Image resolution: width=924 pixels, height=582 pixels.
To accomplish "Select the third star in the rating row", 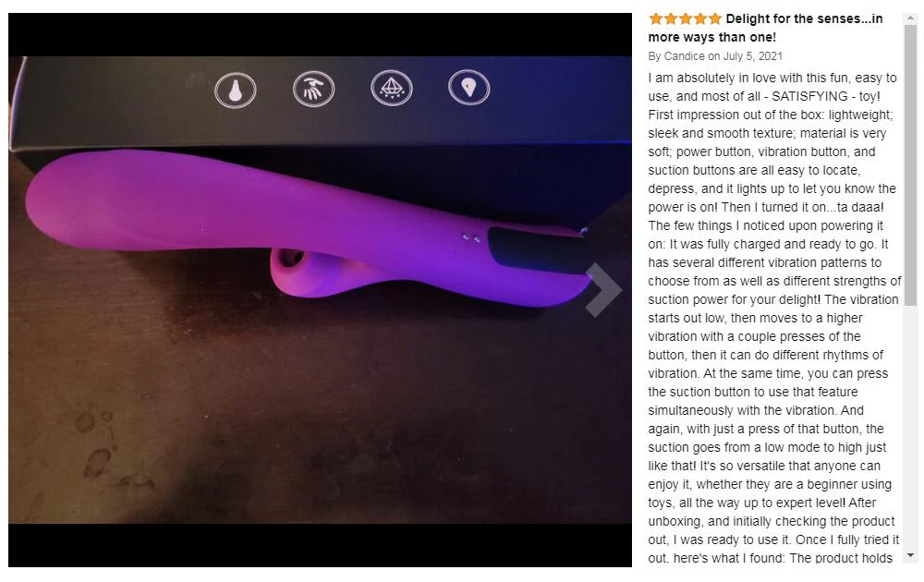I will [686, 18].
